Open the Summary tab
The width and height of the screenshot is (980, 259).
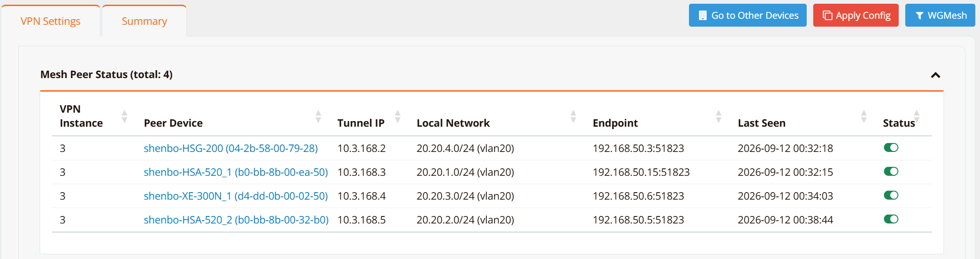144,21
